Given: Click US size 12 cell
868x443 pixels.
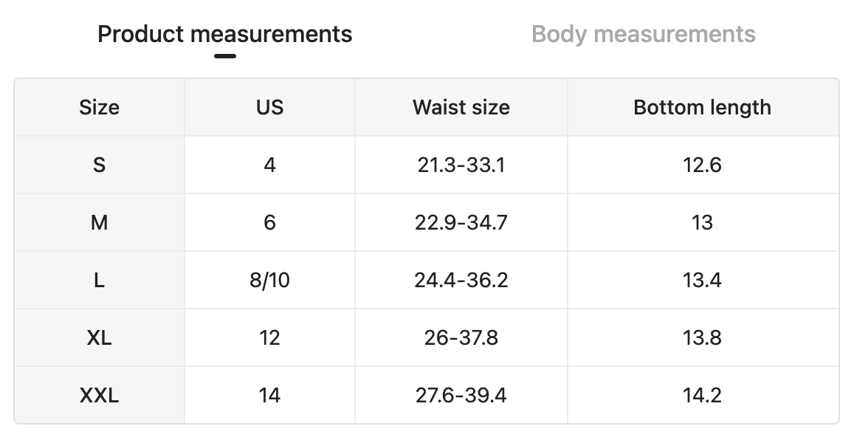Looking at the screenshot, I should 269,338.
